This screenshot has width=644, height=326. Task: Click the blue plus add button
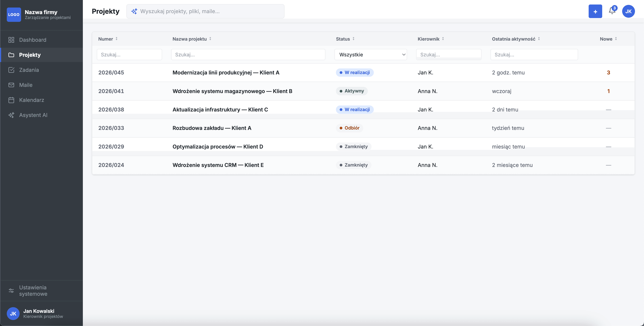pos(595,11)
